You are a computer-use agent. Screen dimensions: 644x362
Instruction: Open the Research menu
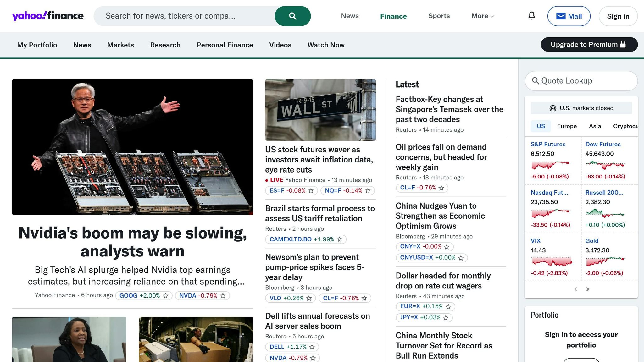pos(165,45)
